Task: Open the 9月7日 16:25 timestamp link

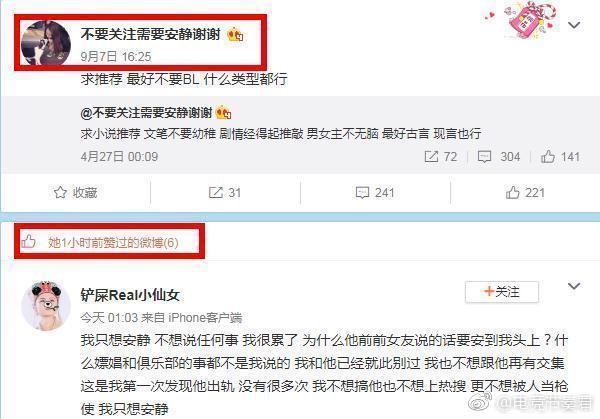Action: [x=116, y=57]
